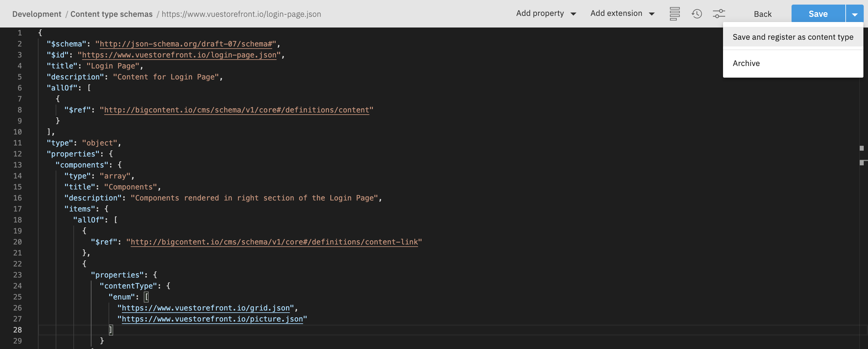Select Save and register as content type
The image size is (868, 349).
pyautogui.click(x=792, y=37)
